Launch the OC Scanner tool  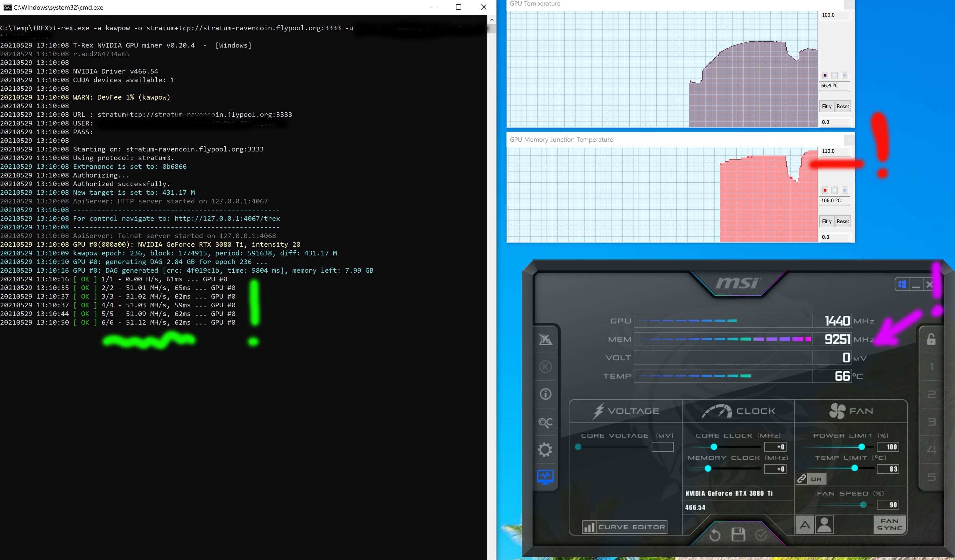point(545,422)
